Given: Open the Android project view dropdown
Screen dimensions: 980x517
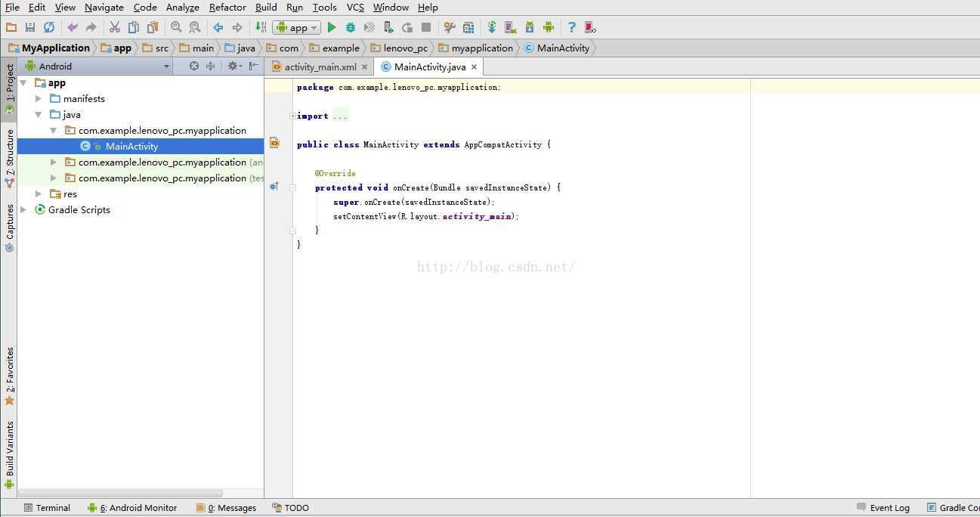Looking at the screenshot, I should 97,67.
